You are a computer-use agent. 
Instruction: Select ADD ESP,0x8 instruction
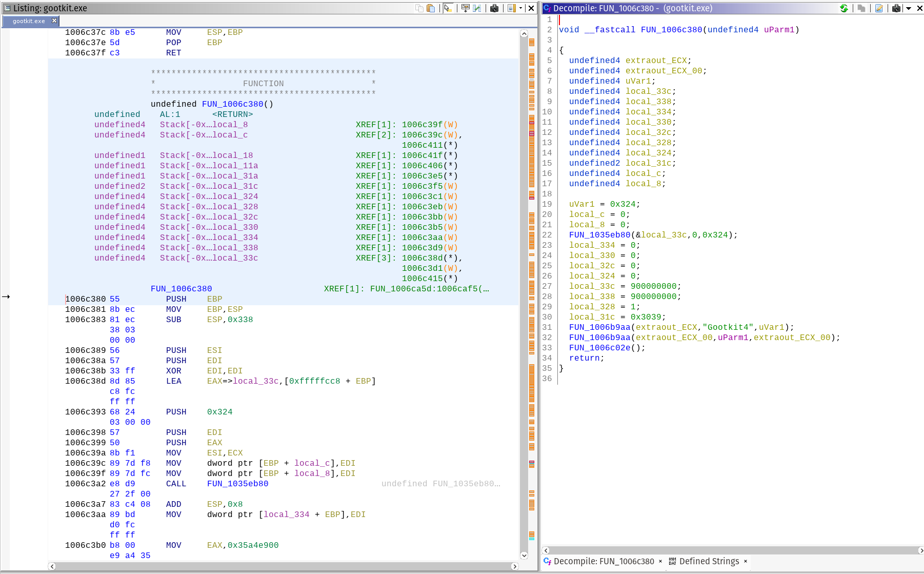point(205,504)
